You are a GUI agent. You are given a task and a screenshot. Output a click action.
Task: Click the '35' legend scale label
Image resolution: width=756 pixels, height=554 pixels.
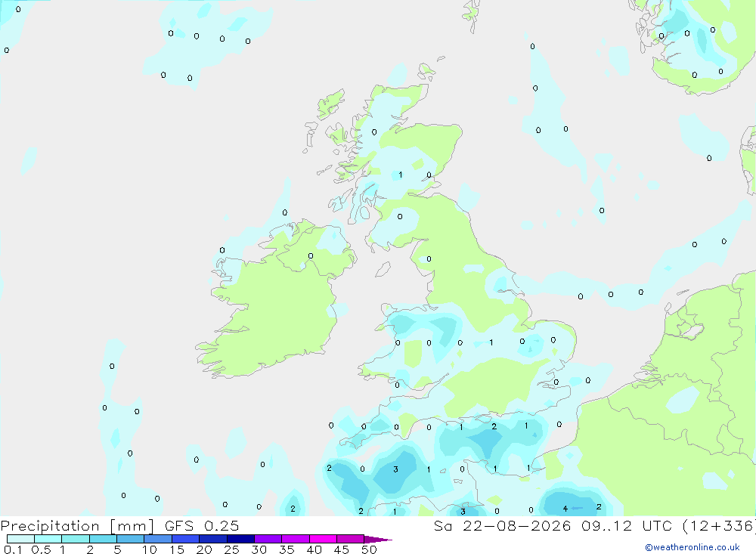[287, 549]
